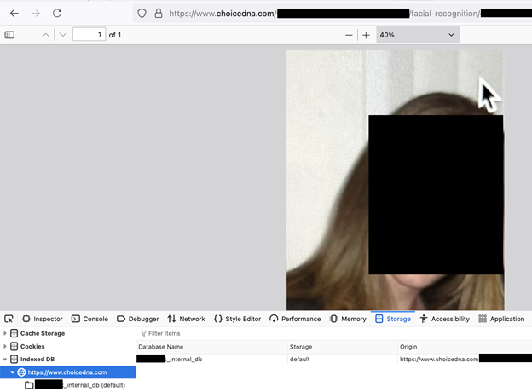Switch to the Memory tab
Image resolution: width=532 pixels, height=392 pixels.
tap(348, 319)
